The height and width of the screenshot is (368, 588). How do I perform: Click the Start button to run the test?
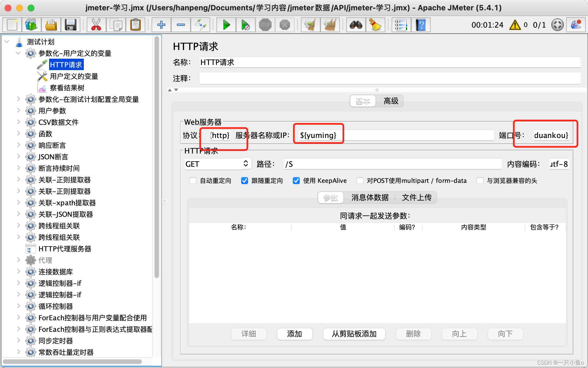(226, 25)
